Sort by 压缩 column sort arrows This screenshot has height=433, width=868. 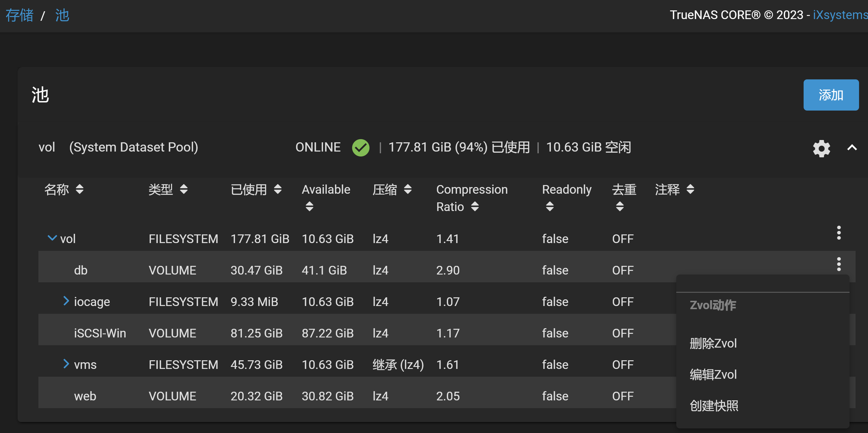point(408,189)
